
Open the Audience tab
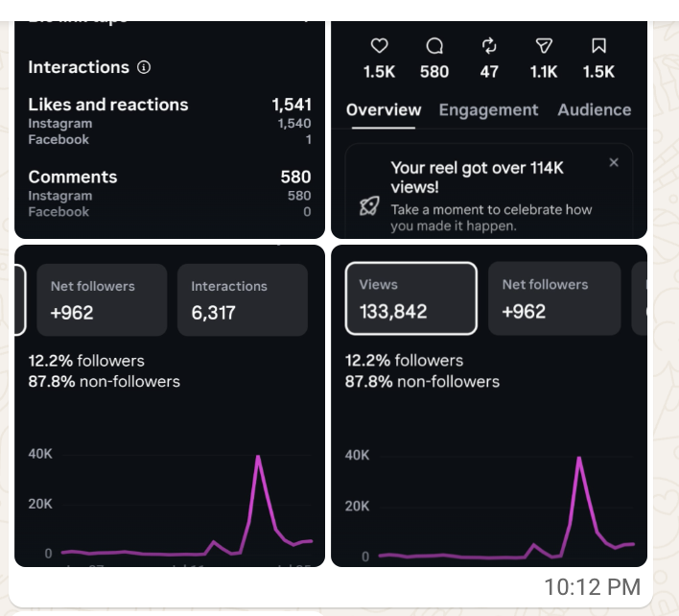[x=595, y=110]
